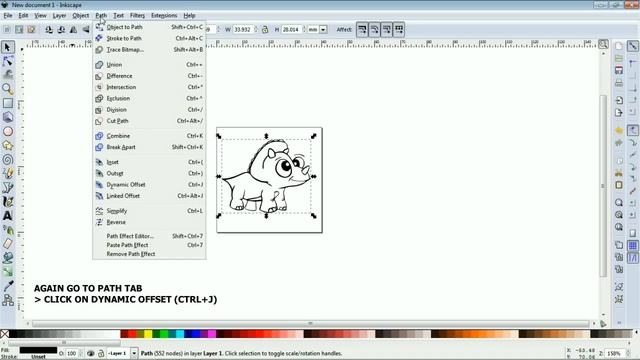Click zoom toggle icon at ruler corner
640x360 pixels.
pyautogui.click(x=603, y=44)
